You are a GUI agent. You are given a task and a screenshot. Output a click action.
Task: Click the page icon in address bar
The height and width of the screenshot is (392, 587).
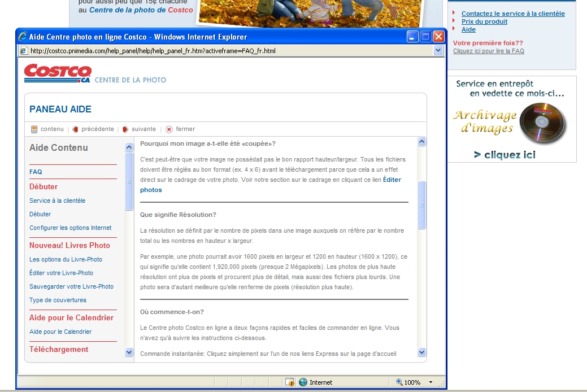pos(24,50)
